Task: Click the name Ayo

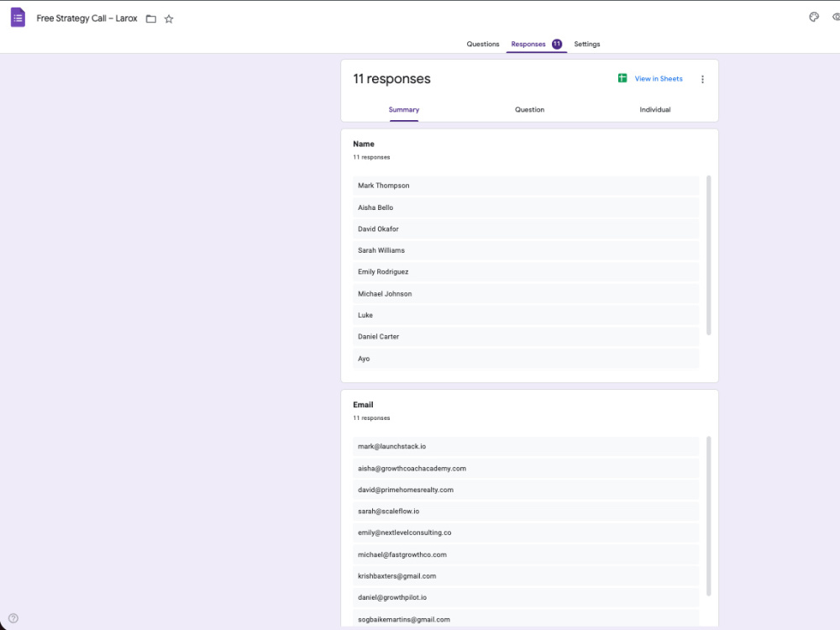Action: click(x=364, y=359)
